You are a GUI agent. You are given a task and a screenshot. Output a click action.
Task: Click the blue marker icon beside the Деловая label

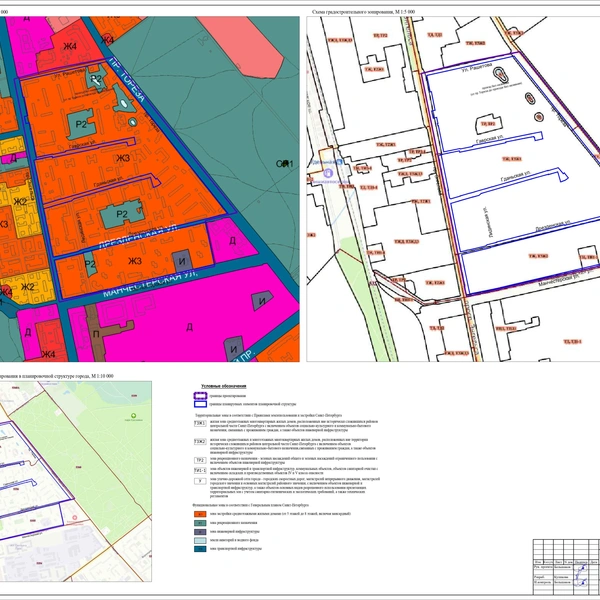[x=339, y=162]
